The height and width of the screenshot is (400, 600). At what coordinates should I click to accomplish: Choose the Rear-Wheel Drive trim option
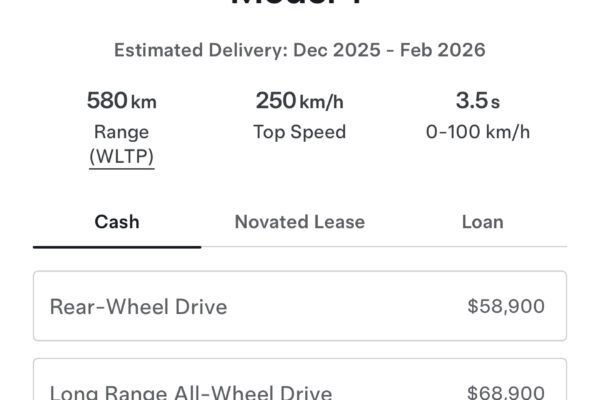[x=299, y=306]
